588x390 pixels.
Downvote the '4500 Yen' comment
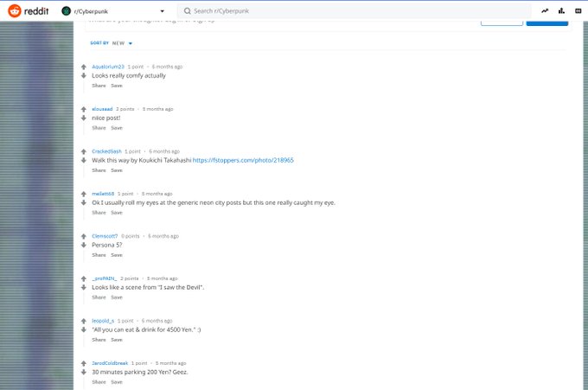[84, 330]
